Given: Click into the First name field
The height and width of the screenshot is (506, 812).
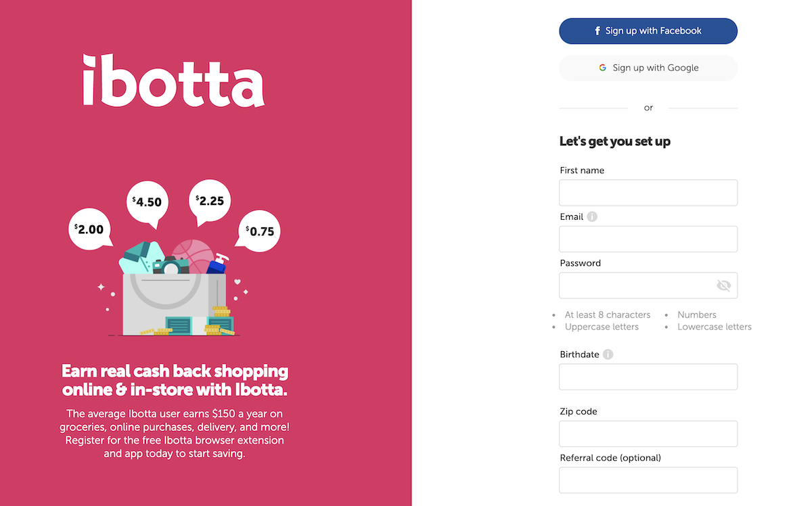Looking at the screenshot, I should pos(648,193).
